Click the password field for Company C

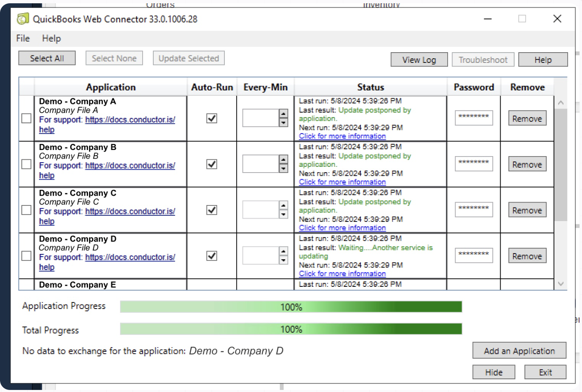tap(474, 210)
